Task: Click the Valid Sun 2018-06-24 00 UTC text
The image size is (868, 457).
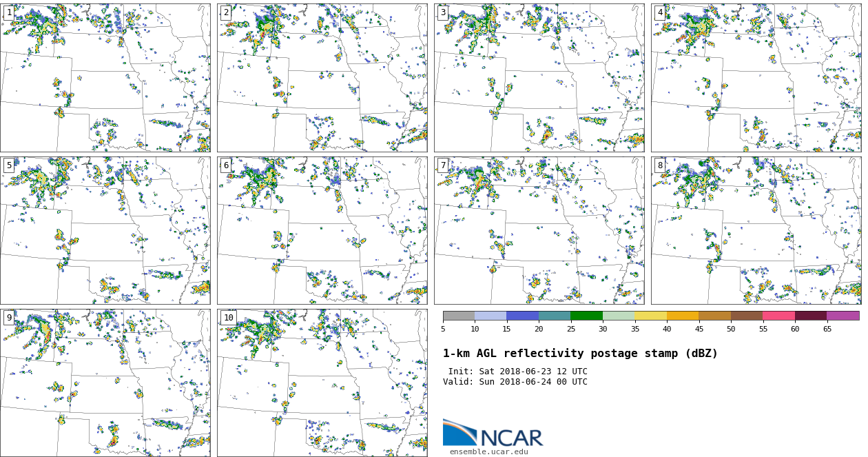Action: pyautogui.click(x=515, y=382)
